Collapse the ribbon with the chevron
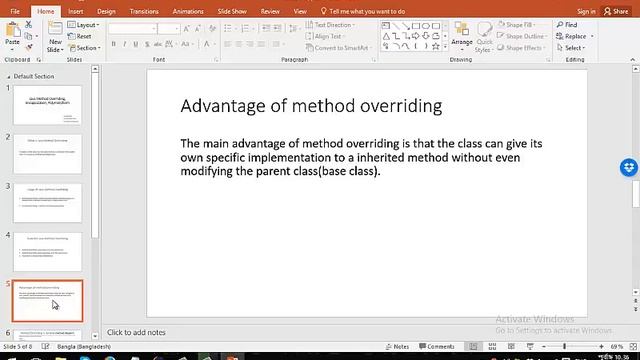The width and height of the screenshot is (640, 360). pos(633,60)
